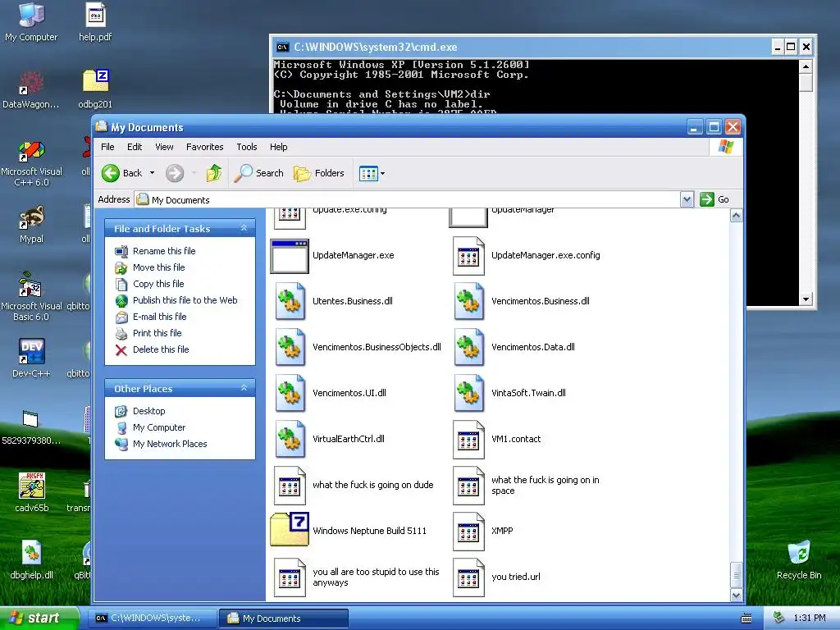Click Move this file link
The width and height of the screenshot is (840, 630).
(158, 267)
